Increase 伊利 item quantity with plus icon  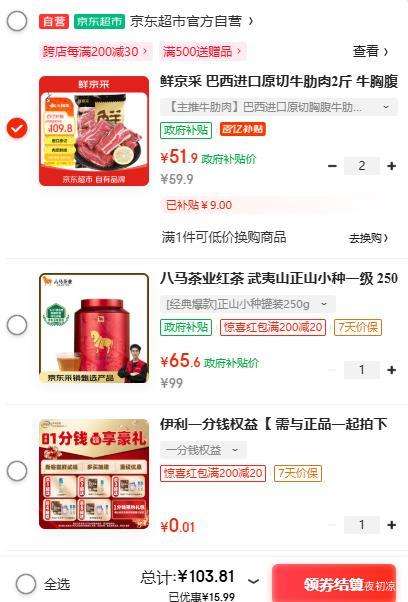(x=391, y=525)
